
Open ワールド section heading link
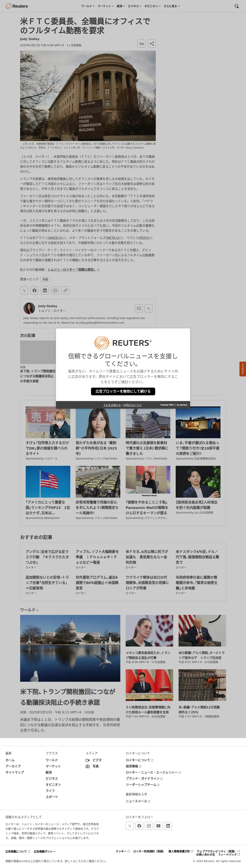tap(29, 610)
